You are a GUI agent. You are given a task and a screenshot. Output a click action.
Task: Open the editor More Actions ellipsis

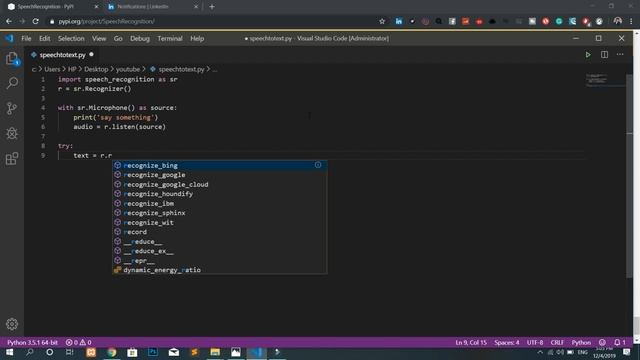point(620,55)
